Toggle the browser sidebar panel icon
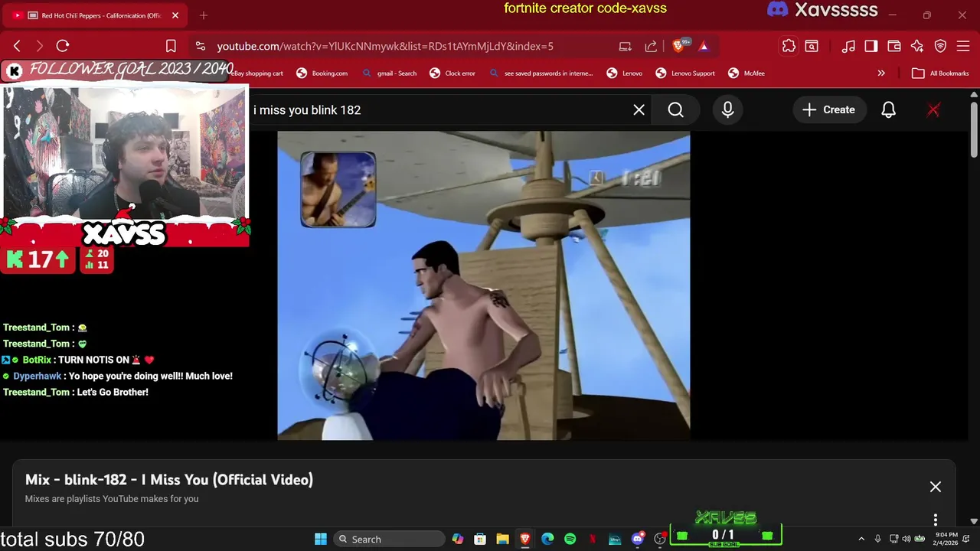This screenshot has width=980, height=551. click(x=871, y=46)
